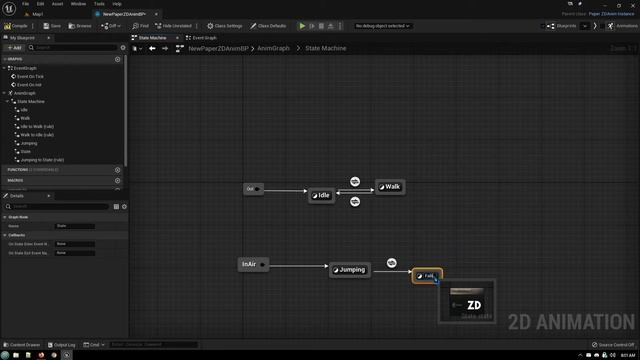Add a new function via FUNCTIONS plus icon
The width and height of the screenshot is (640, 360).
118,170
